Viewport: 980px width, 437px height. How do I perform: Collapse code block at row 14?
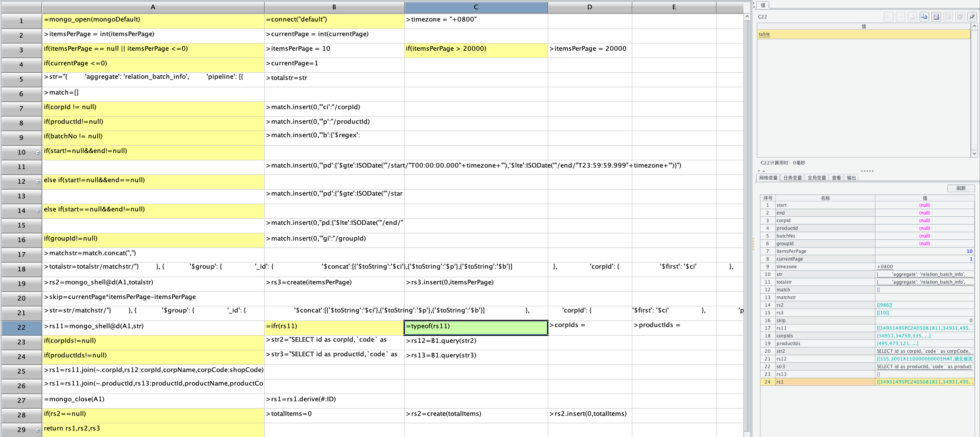(x=38, y=211)
